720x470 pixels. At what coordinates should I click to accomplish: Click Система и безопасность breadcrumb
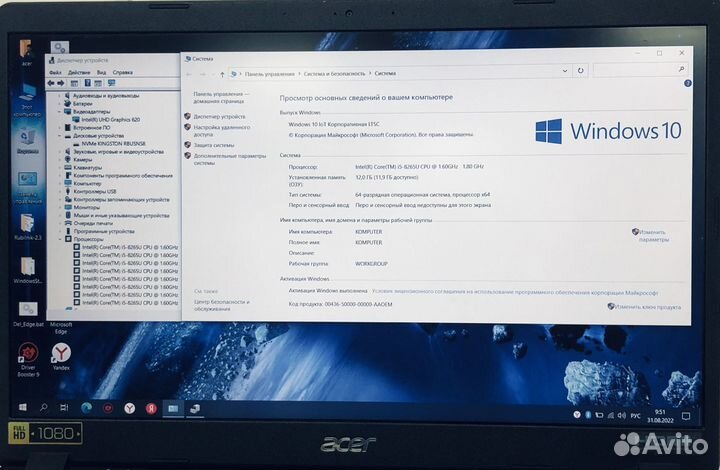[x=334, y=73]
